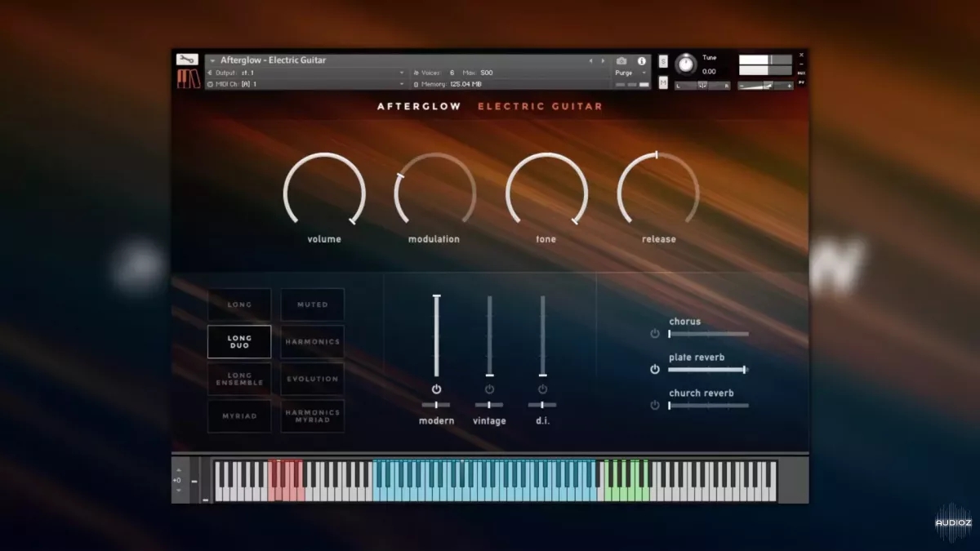
Task: Click the info (i) icon in the header
Action: 644,60
